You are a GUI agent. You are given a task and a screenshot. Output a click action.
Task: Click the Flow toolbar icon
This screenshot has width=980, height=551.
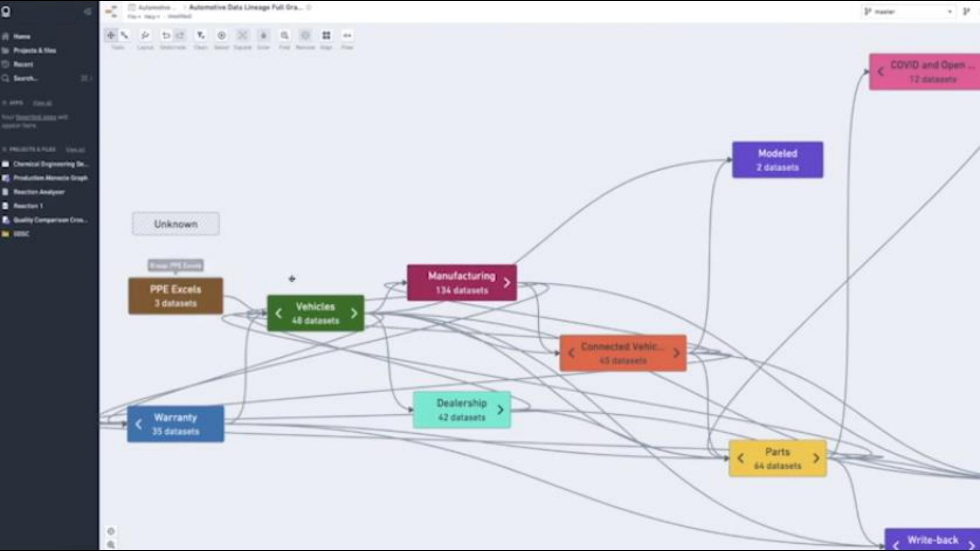tap(347, 35)
